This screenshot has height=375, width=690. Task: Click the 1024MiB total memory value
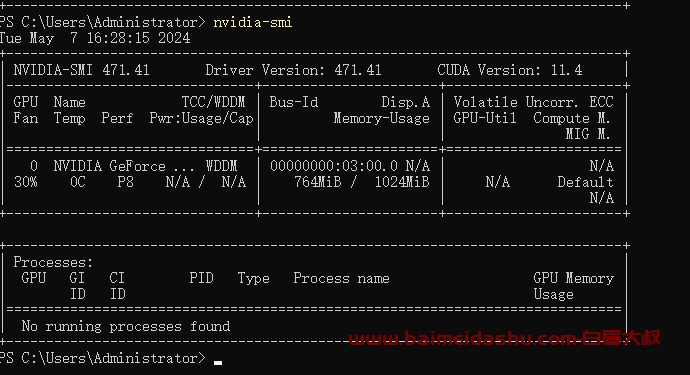tap(402, 182)
